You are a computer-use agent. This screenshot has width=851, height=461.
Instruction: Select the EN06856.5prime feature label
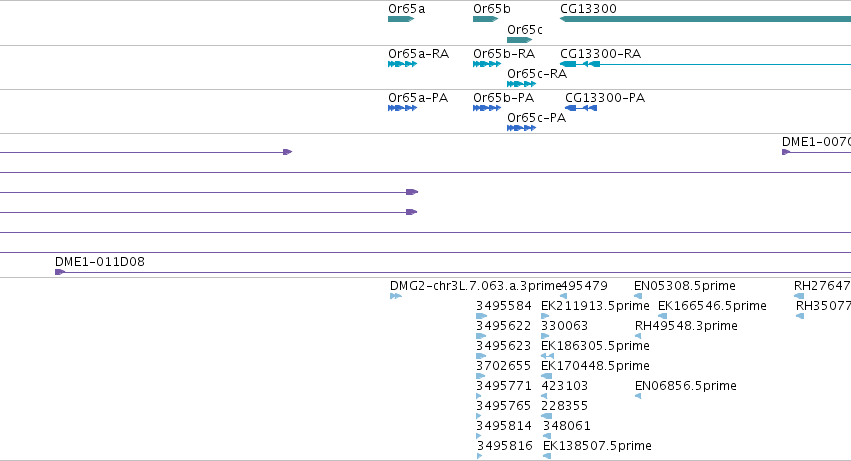point(685,386)
